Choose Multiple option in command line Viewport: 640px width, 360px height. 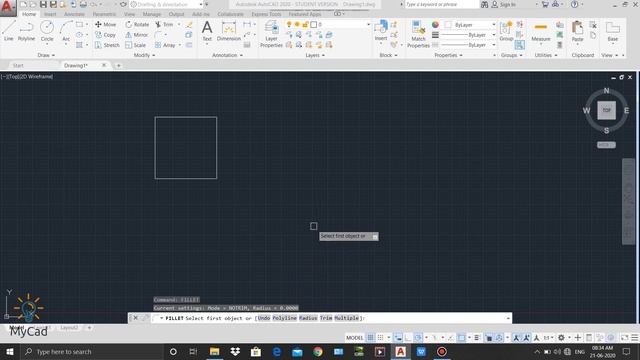click(x=347, y=318)
